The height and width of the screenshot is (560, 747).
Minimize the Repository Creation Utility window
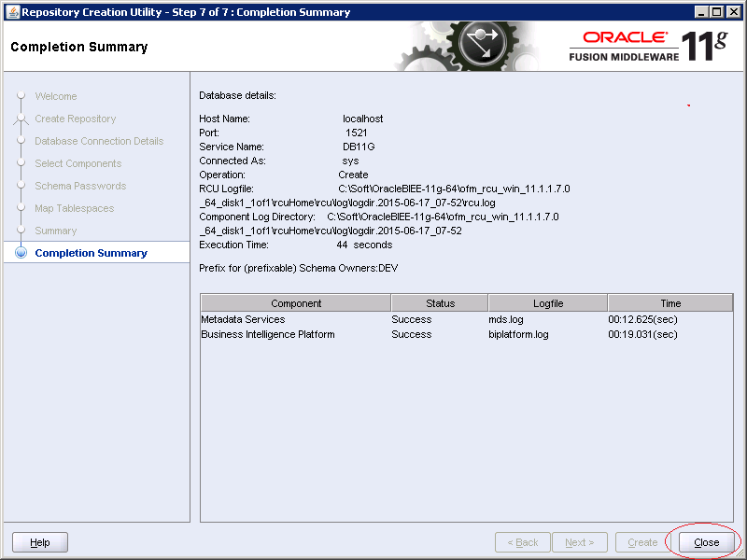pyautogui.click(x=700, y=12)
